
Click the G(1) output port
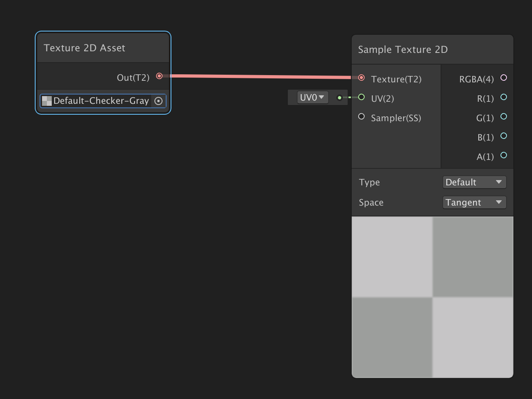pyautogui.click(x=504, y=116)
